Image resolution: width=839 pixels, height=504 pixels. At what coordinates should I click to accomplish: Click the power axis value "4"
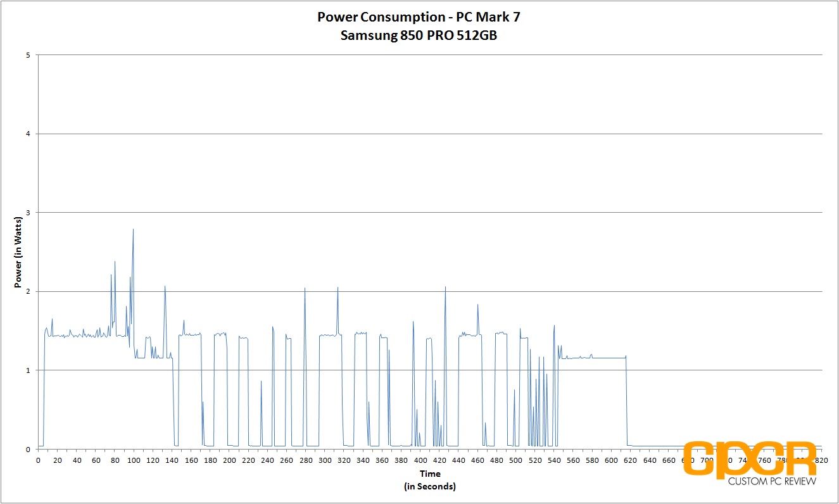point(29,134)
